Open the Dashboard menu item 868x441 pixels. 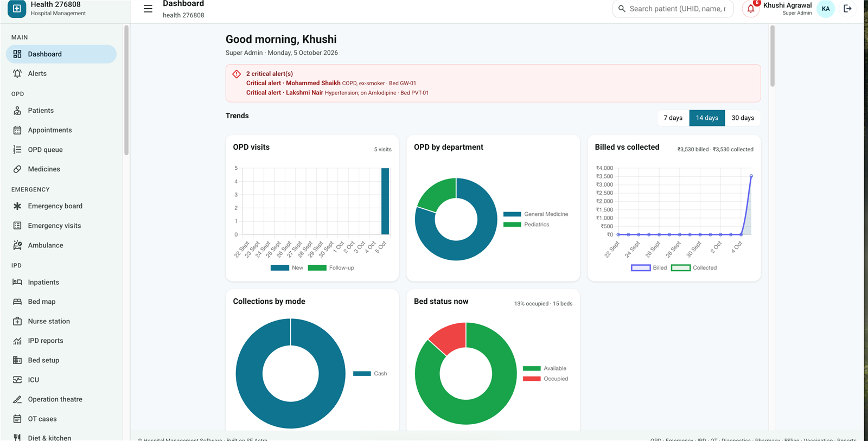[61, 54]
